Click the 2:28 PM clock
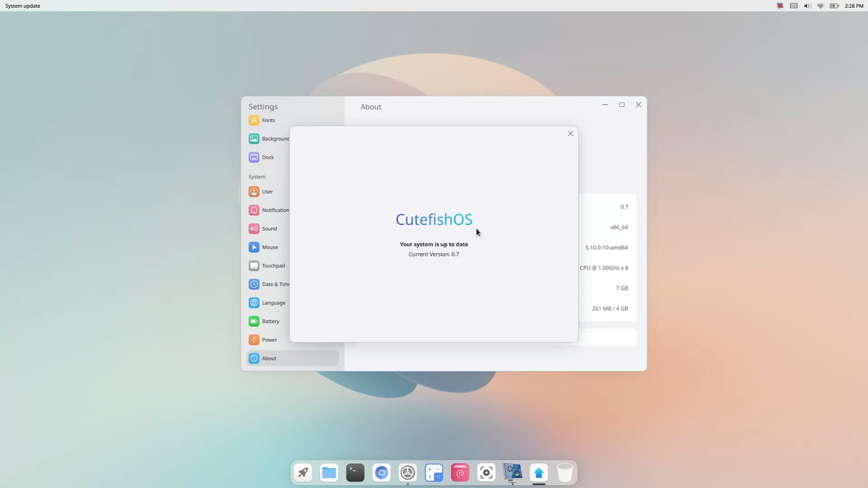The image size is (868, 488). coord(854,6)
